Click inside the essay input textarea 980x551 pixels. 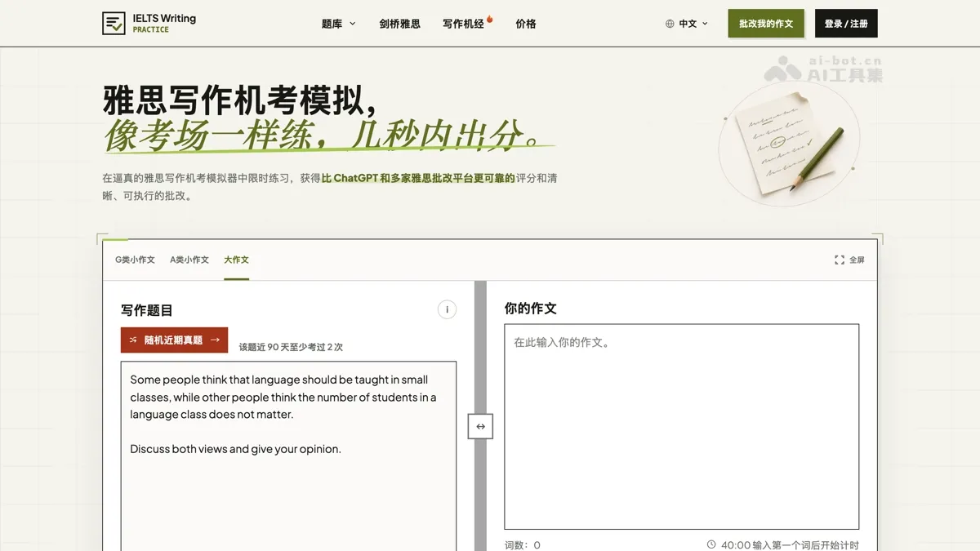(681, 426)
